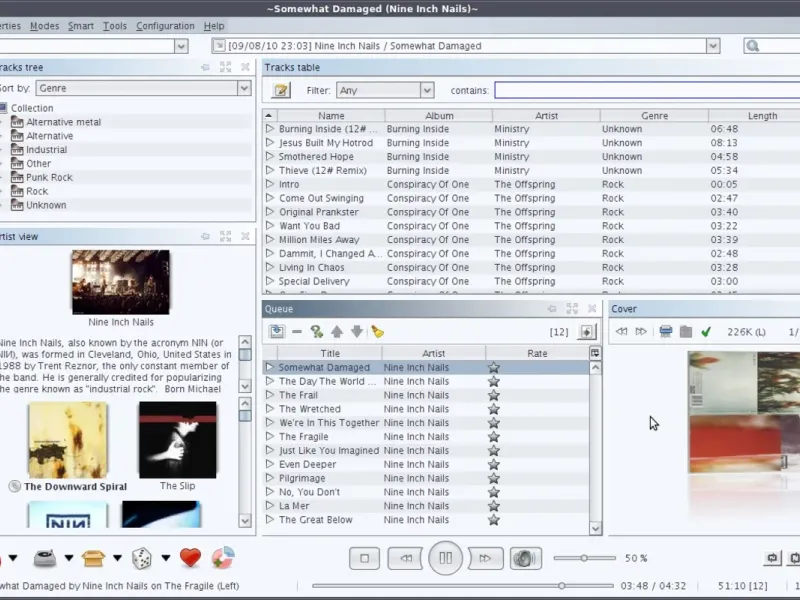Toggle star rating for The Frail

click(x=493, y=395)
